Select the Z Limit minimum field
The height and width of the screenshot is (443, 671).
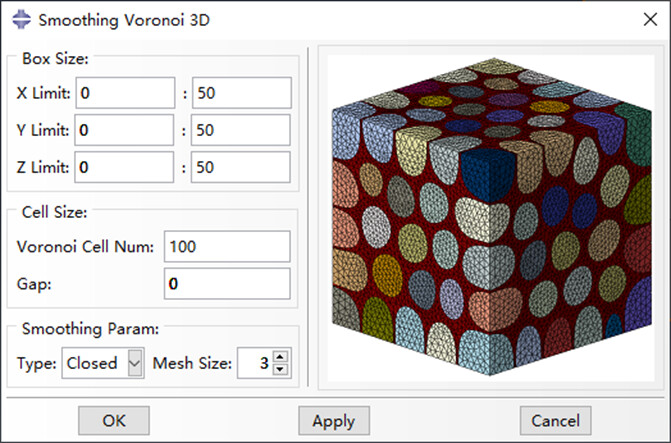(x=124, y=167)
